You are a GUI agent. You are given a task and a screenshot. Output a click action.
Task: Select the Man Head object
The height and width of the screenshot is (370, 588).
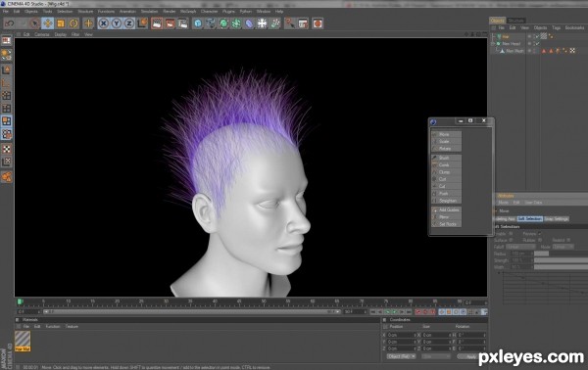click(512, 44)
